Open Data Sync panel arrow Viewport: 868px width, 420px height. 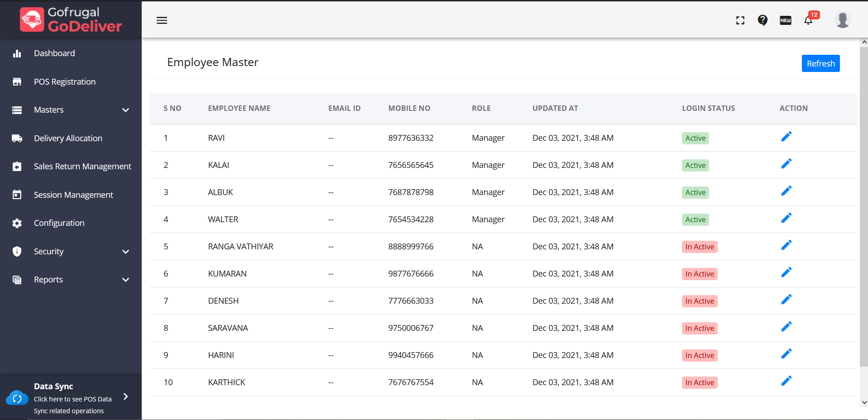click(126, 397)
